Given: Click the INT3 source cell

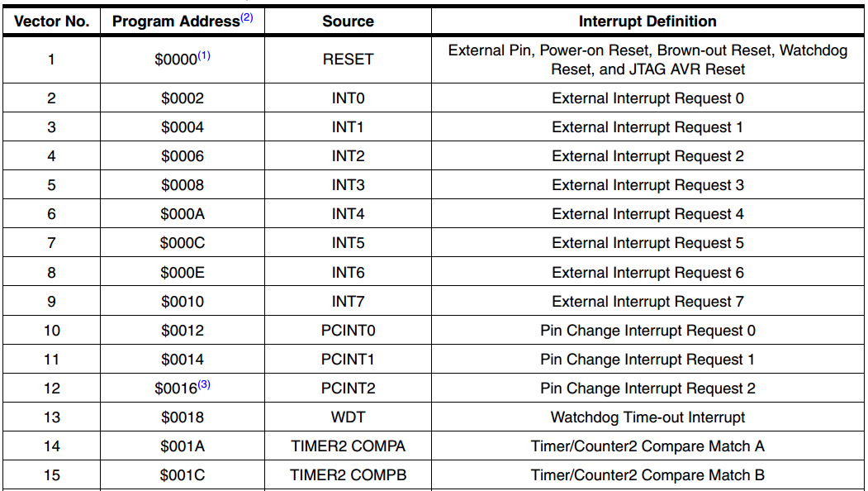Looking at the screenshot, I should click(348, 185).
